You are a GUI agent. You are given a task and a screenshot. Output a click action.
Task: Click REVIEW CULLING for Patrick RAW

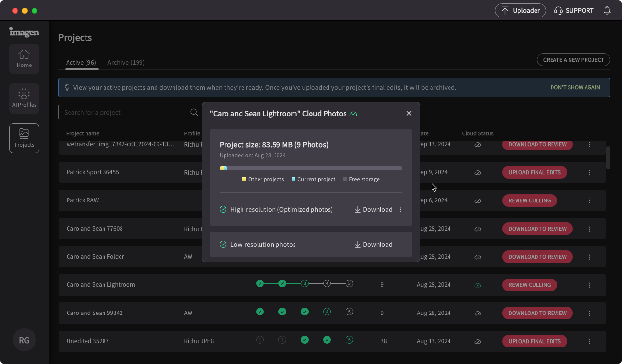tap(530, 200)
